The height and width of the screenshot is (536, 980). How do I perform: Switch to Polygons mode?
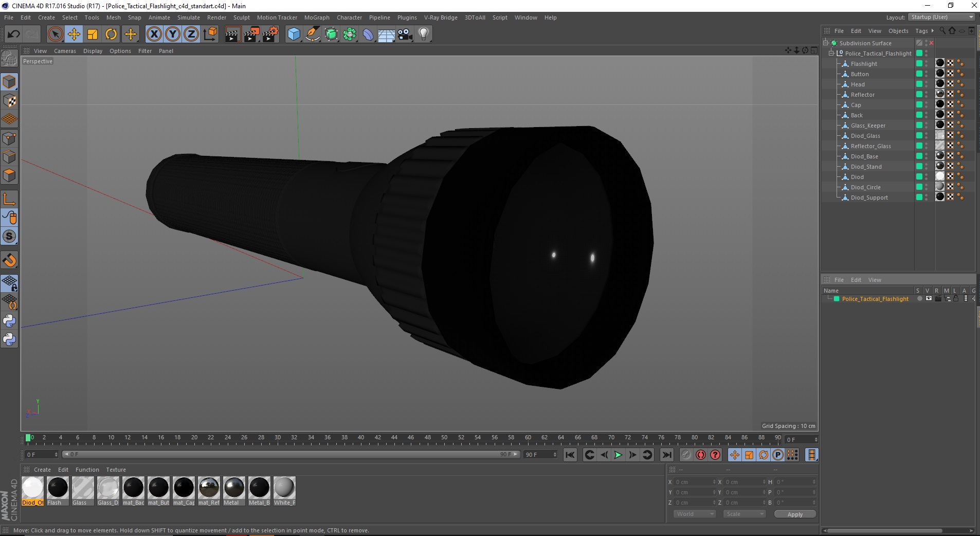coord(9,175)
